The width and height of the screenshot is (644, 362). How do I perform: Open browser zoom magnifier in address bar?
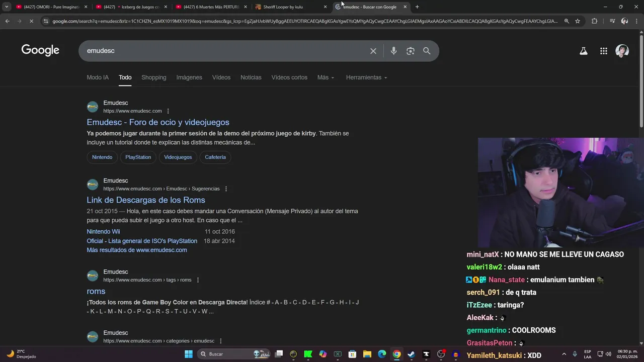567,21
